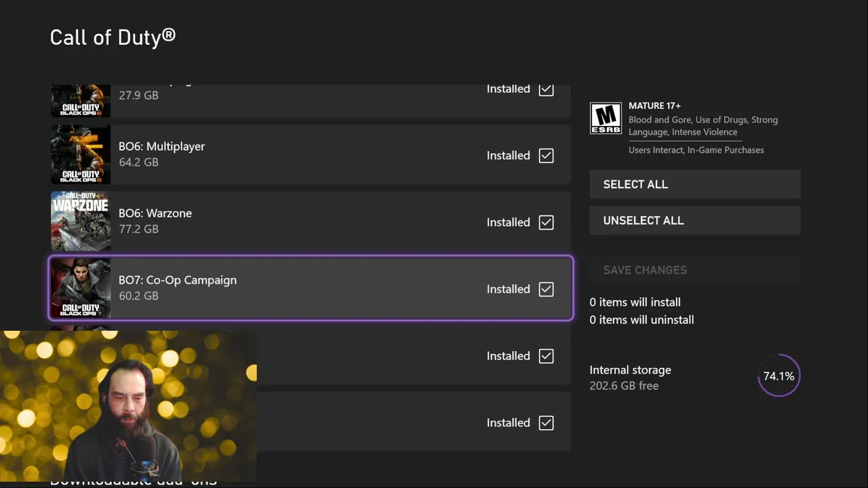The height and width of the screenshot is (488, 868).
Task: Click the ESRB Mature rating icon
Action: [x=605, y=119]
